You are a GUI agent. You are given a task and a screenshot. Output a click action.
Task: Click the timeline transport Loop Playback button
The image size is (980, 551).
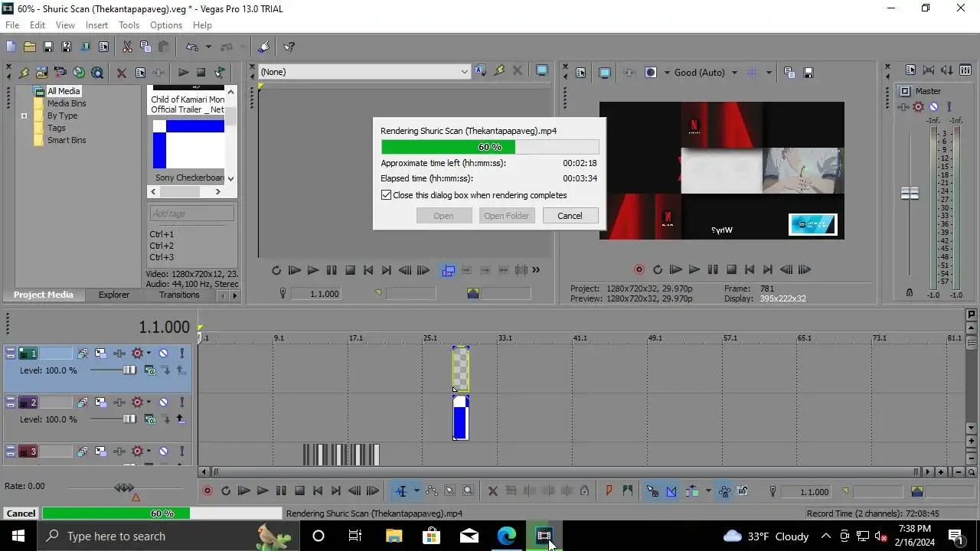coord(226,491)
